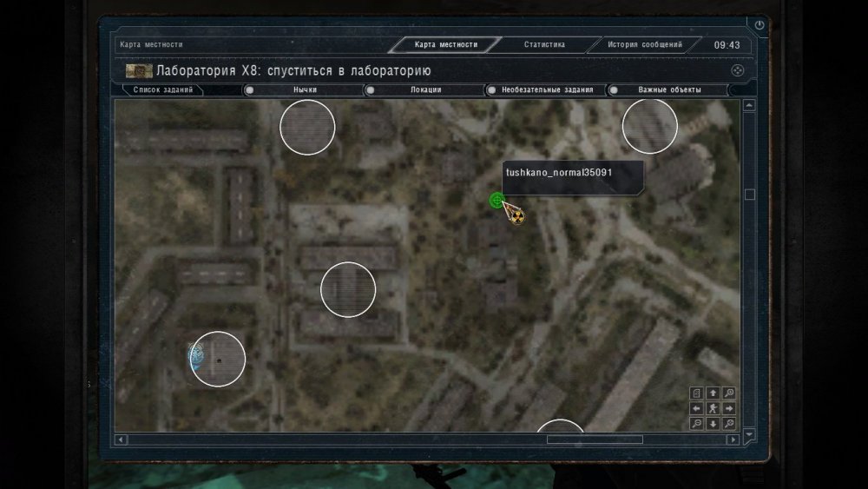Click the power icon in the PDA corner
The width and height of the screenshot is (868, 489).
coord(759,25)
